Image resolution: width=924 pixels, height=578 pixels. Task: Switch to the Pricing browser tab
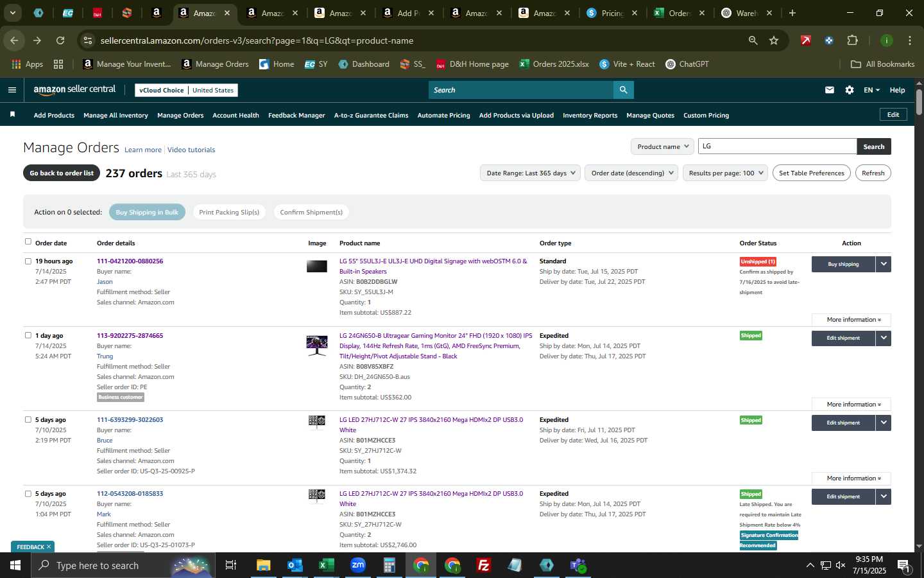611,13
